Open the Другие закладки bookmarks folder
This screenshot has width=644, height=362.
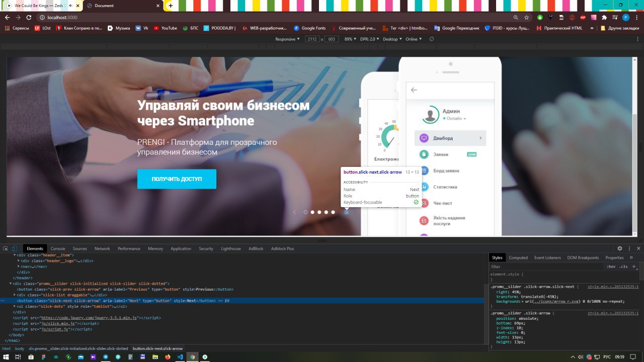point(619,28)
